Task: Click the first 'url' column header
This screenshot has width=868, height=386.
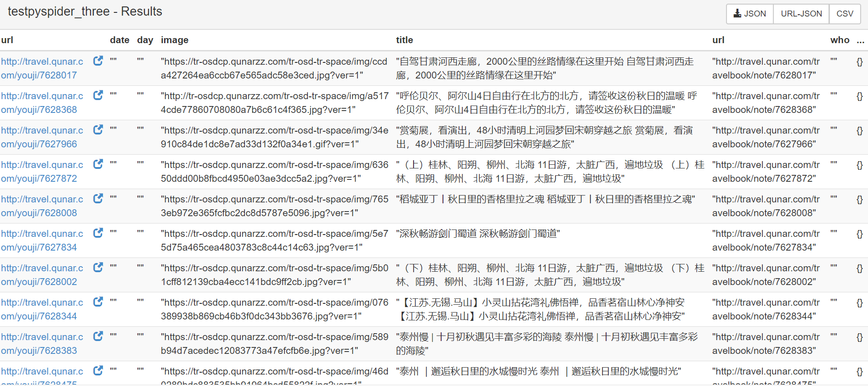Action: [x=7, y=40]
